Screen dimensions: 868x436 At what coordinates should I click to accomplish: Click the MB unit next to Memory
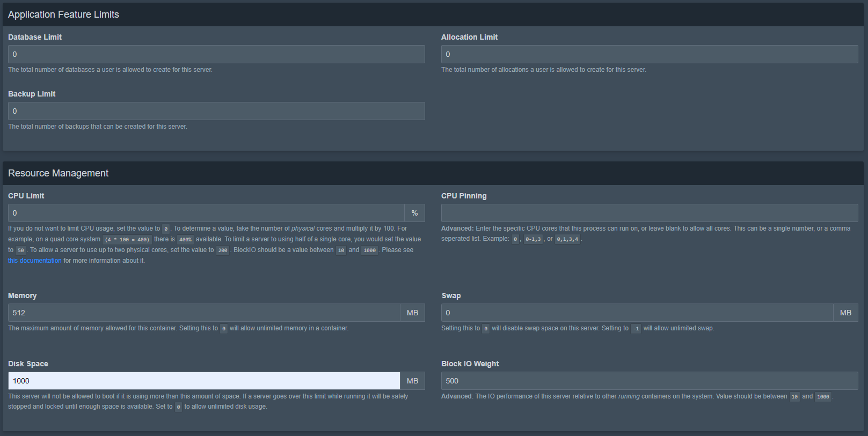tap(412, 313)
